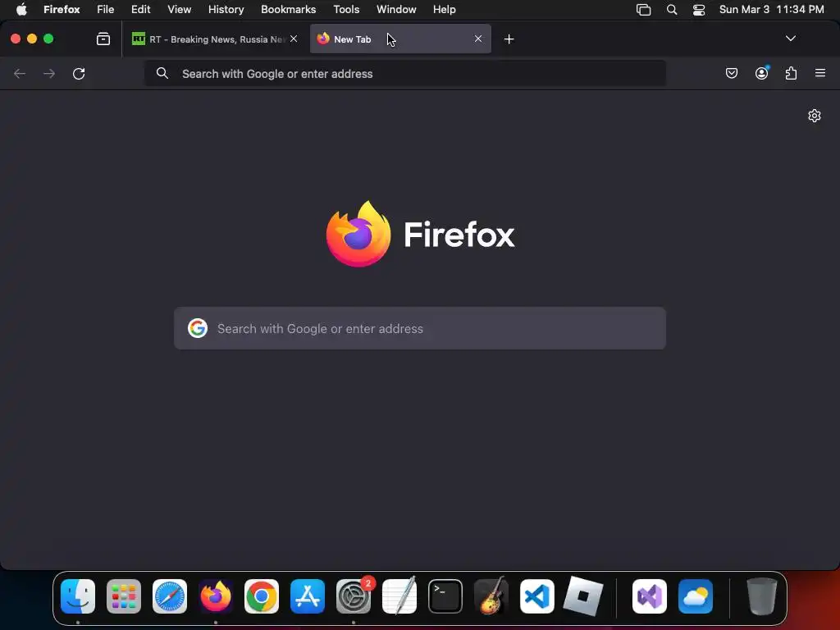
Task: Close the RT Breaking News tab
Action: pos(294,39)
